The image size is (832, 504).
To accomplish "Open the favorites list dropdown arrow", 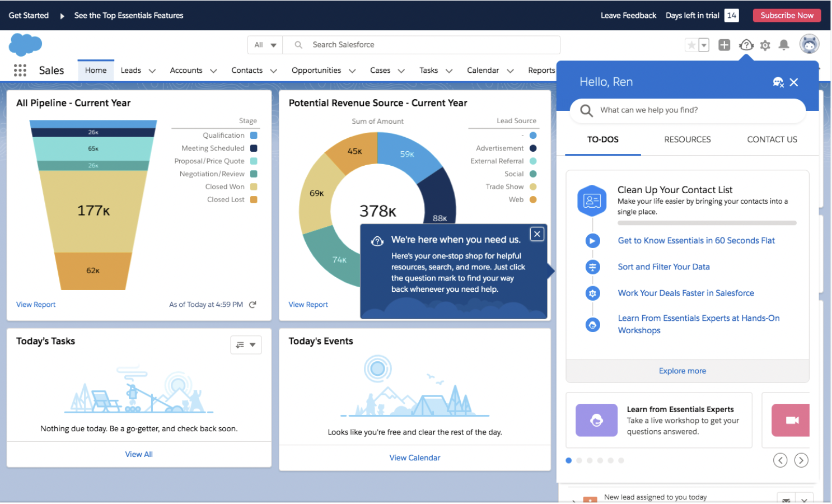I will [704, 45].
